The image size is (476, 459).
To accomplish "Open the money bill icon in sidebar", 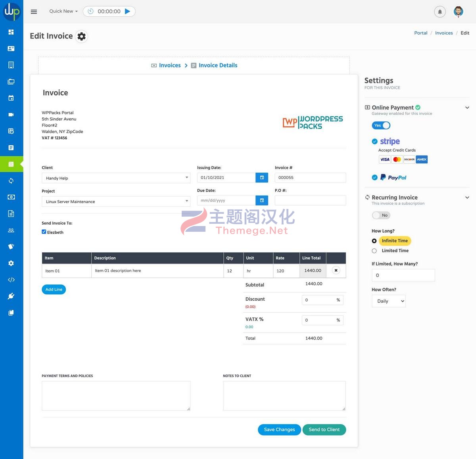I will [11, 197].
